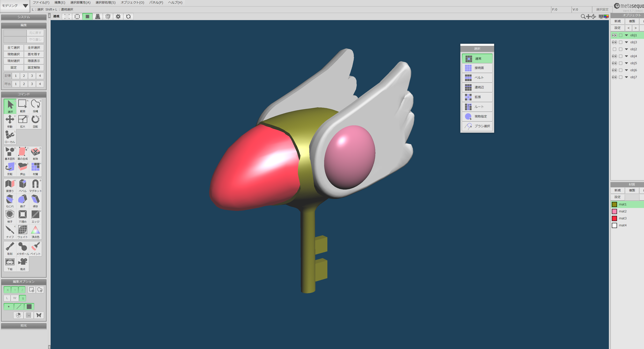Collapse the コマンド panel header

click(x=24, y=94)
